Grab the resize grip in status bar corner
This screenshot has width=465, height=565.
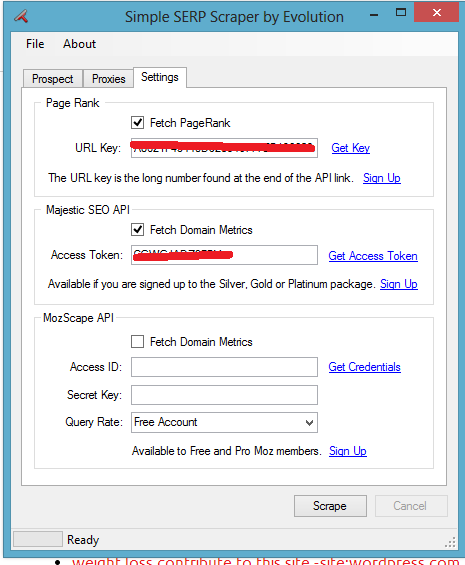coord(451,542)
